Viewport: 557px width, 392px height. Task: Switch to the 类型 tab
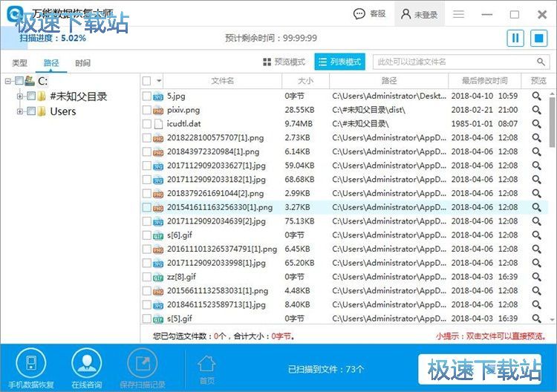(20, 63)
